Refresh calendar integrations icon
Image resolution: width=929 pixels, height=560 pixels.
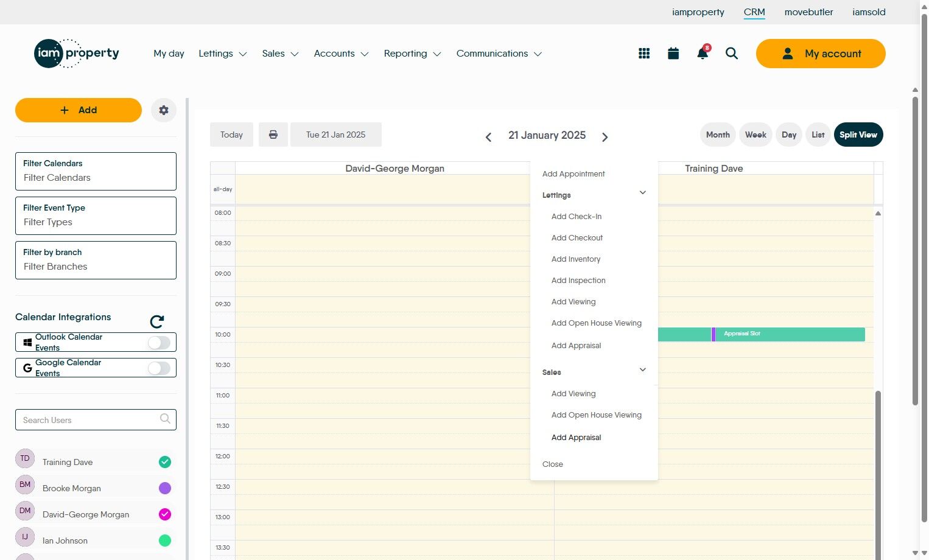click(157, 321)
